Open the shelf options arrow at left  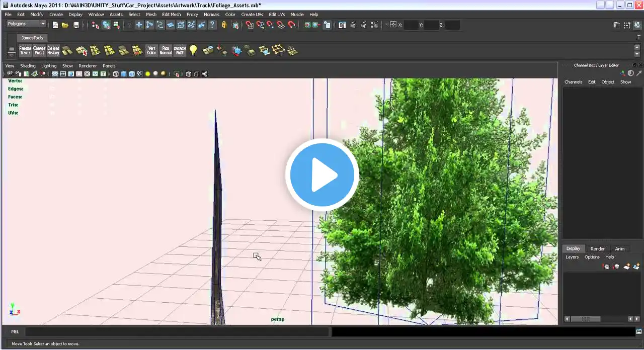point(11,51)
